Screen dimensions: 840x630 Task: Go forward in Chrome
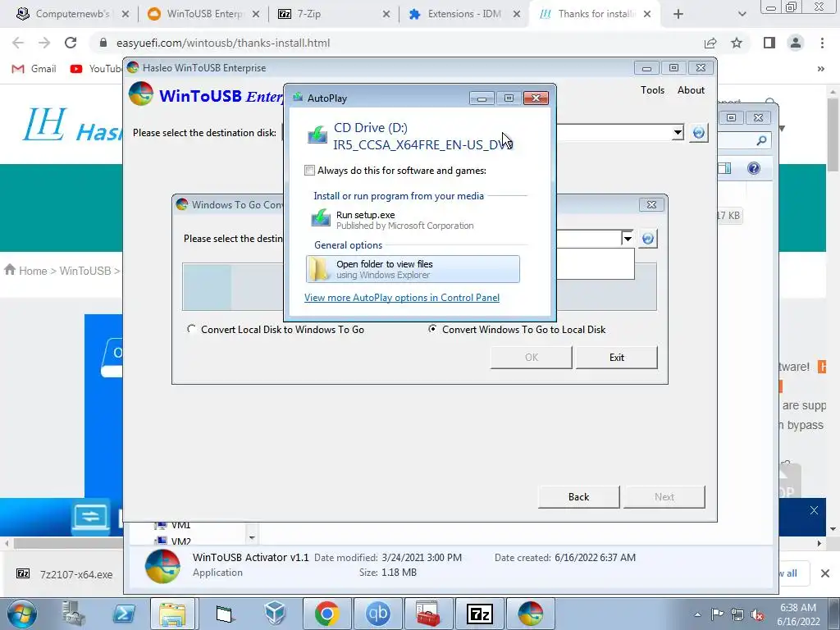44,43
